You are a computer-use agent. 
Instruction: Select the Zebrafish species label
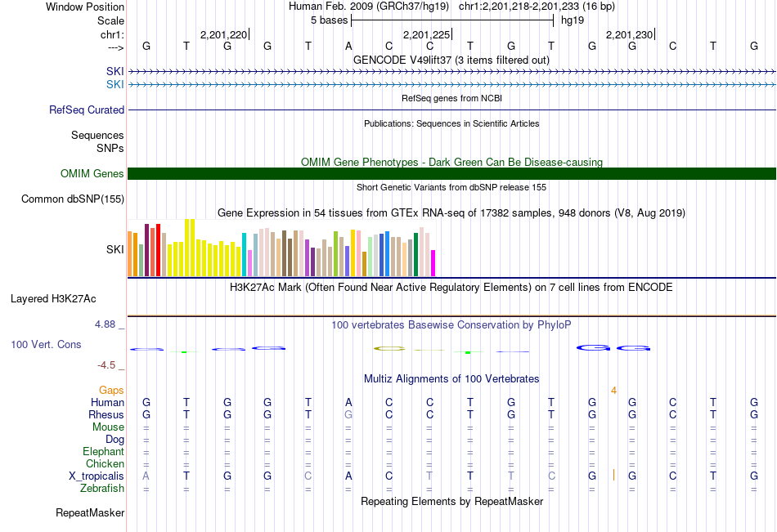(x=102, y=489)
